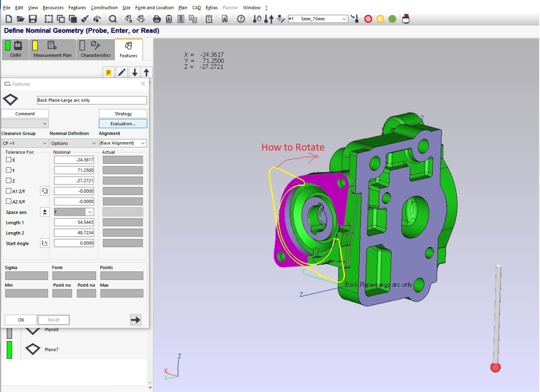Open Clearance Group CP +Y dropdown
Screen dimensions: 540x392
click(x=25, y=143)
